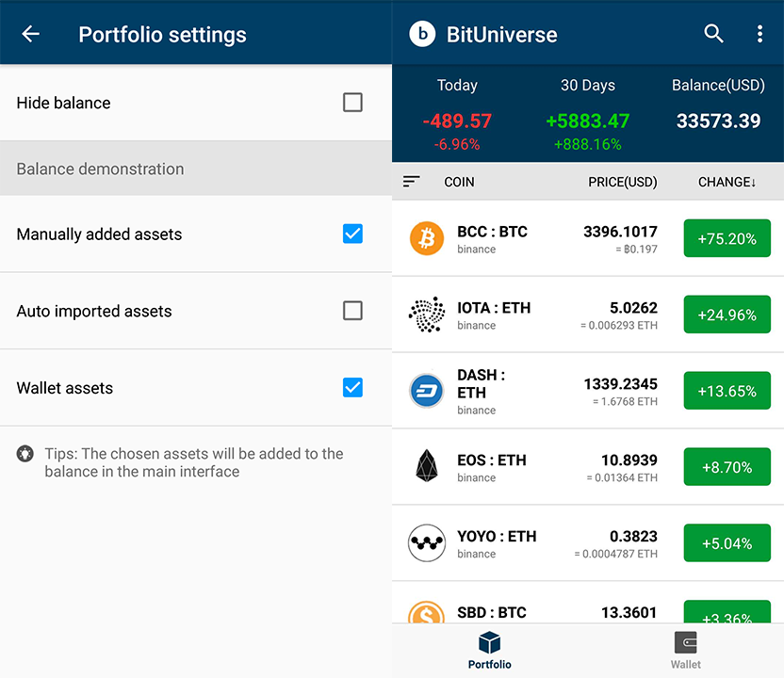Tap the balance value 33573.39
This screenshot has height=678, width=784.
(718, 121)
